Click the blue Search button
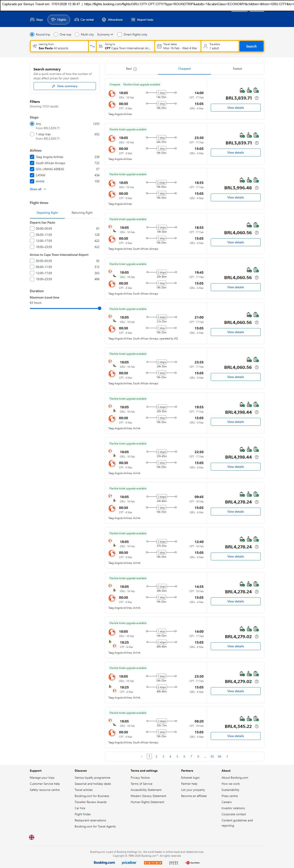The width and height of the screenshot is (294, 868). [251, 46]
